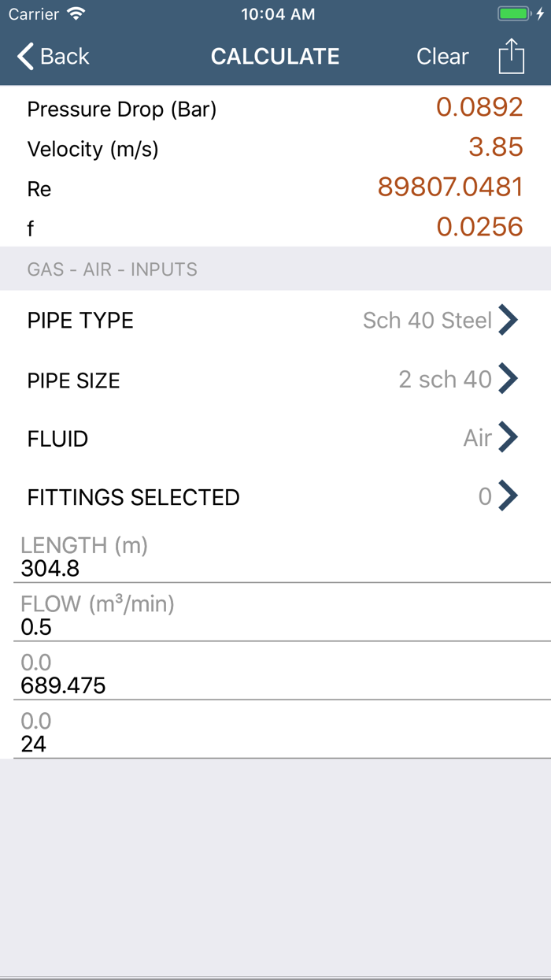Tap the share icon in header
The image size is (551, 980).
point(511,57)
